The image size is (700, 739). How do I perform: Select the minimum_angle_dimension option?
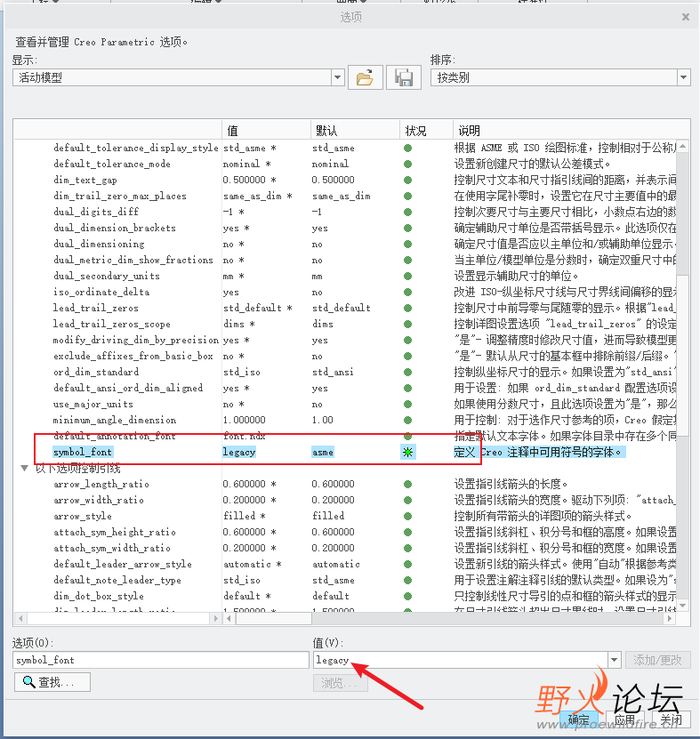tap(115, 421)
